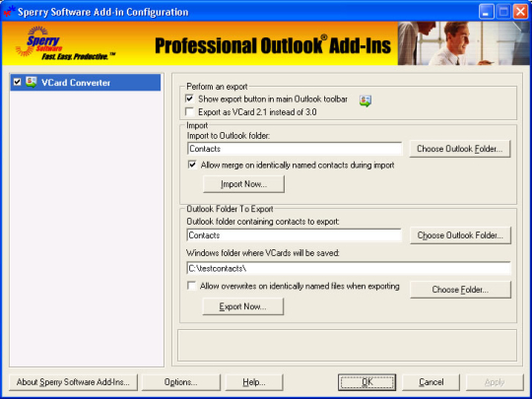Open the Help button
Viewport: 532px width, 399px height.
point(254,382)
